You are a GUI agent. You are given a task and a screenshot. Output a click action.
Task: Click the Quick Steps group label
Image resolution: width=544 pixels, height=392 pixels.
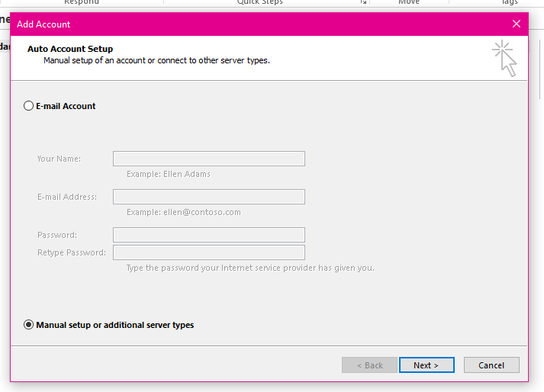[x=260, y=2]
